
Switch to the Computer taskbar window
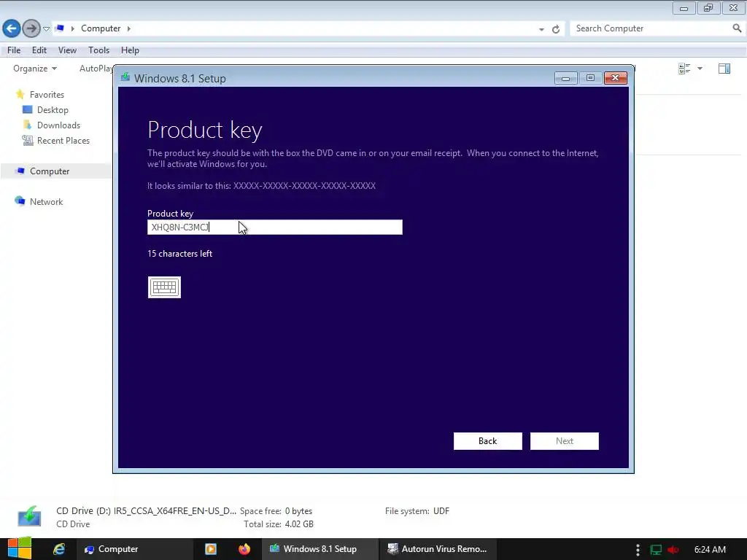pos(136,549)
